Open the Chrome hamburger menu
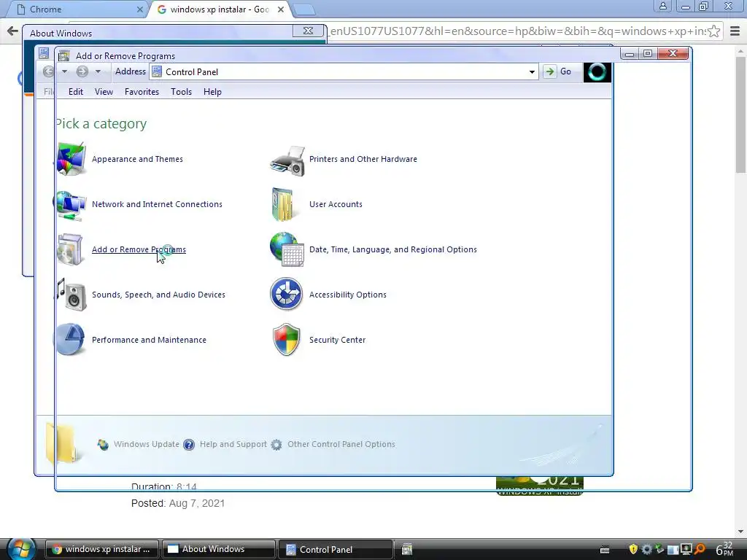This screenshot has height=560, width=747. point(735,31)
